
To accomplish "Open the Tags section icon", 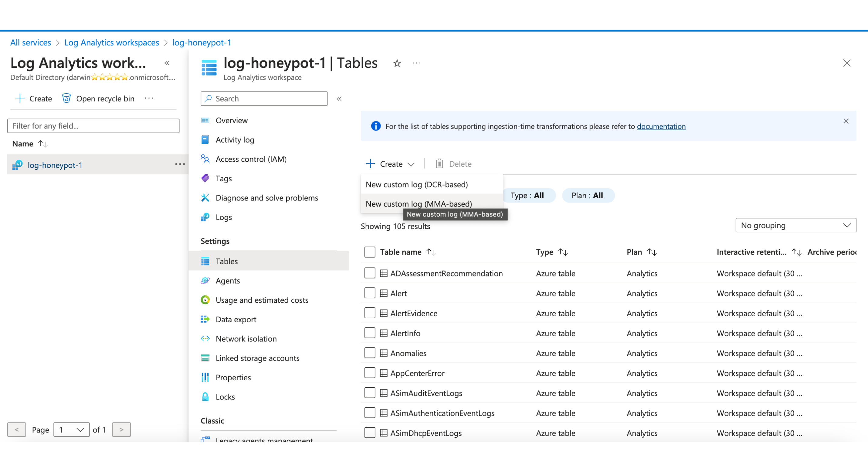I will [x=205, y=178].
